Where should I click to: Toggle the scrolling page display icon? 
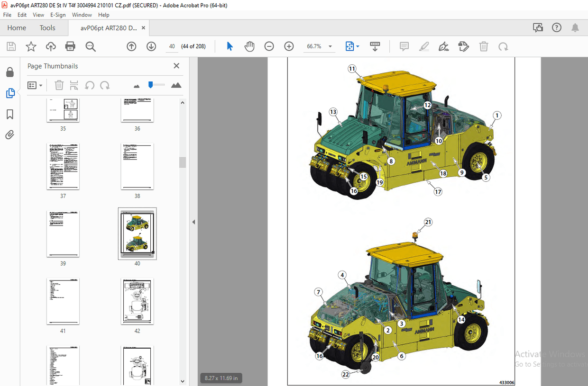click(375, 46)
